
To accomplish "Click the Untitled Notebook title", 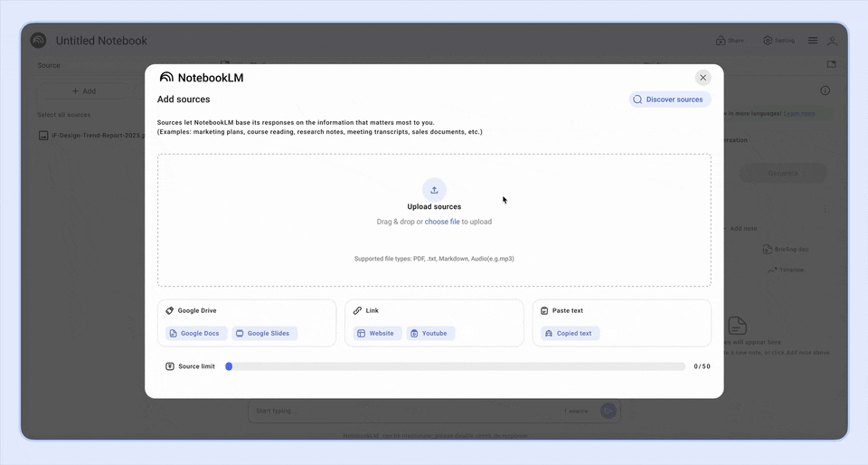I will (101, 41).
